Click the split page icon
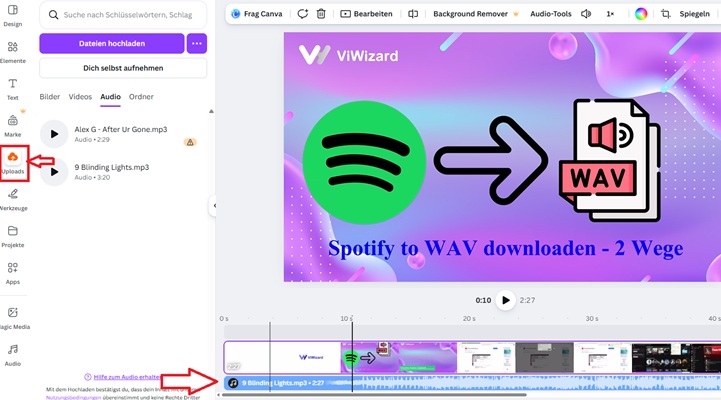 413,14
